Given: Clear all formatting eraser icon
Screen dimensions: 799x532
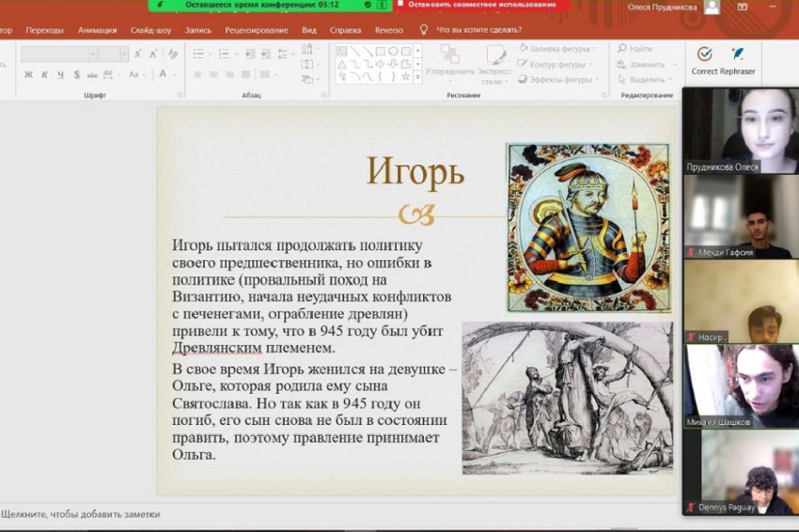Looking at the screenshot, I should tap(173, 54).
